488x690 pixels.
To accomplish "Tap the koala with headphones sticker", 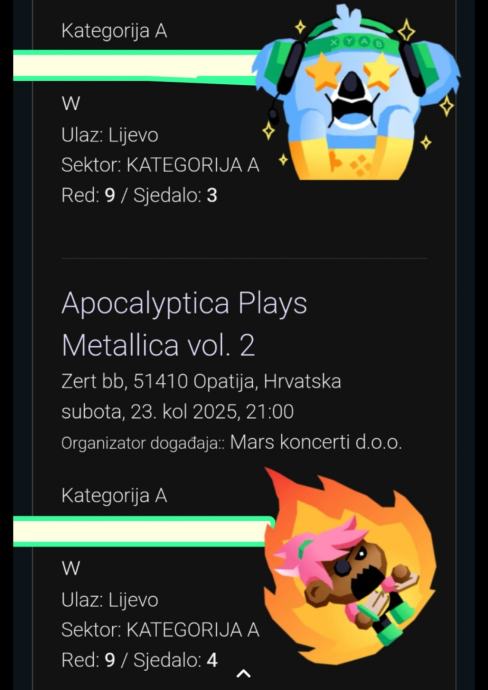I will [x=356, y=92].
